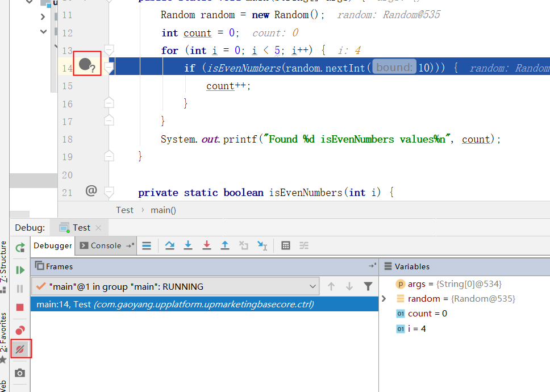The height and width of the screenshot is (392, 550).
Task: Click the conditional breakpoint on line 14
Action: [86, 65]
